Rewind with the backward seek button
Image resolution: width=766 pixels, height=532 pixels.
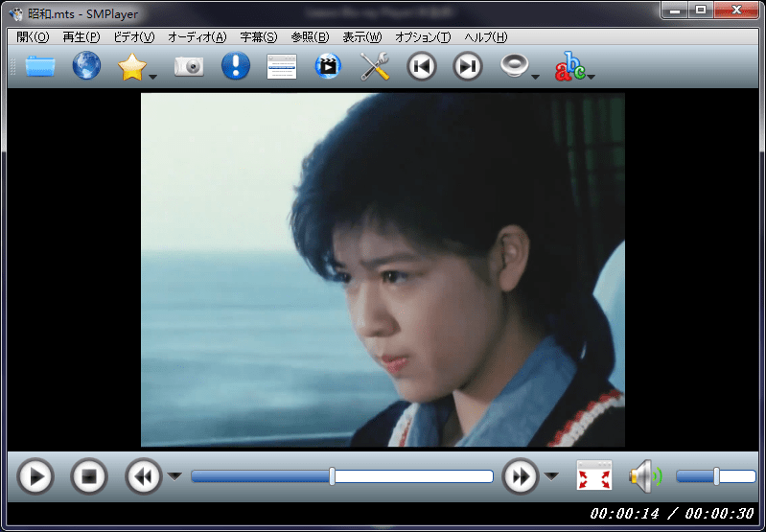point(143,476)
